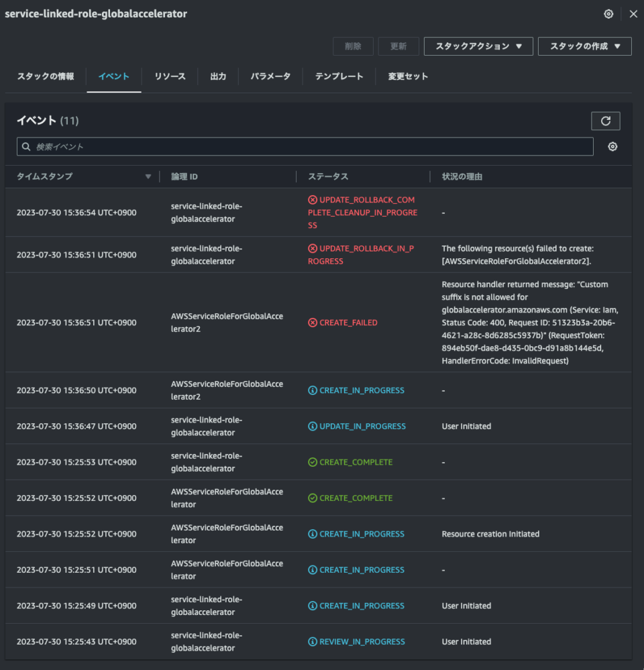The width and height of the screenshot is (644, 670).
Task: Click the magnifying glass in the search field
Action: point(25,146)
